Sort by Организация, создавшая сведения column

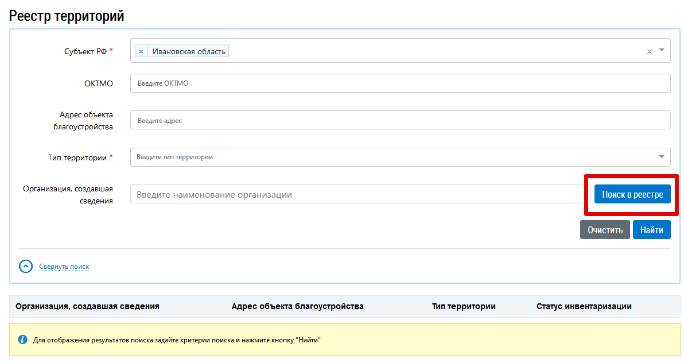(x=87, y=306)
